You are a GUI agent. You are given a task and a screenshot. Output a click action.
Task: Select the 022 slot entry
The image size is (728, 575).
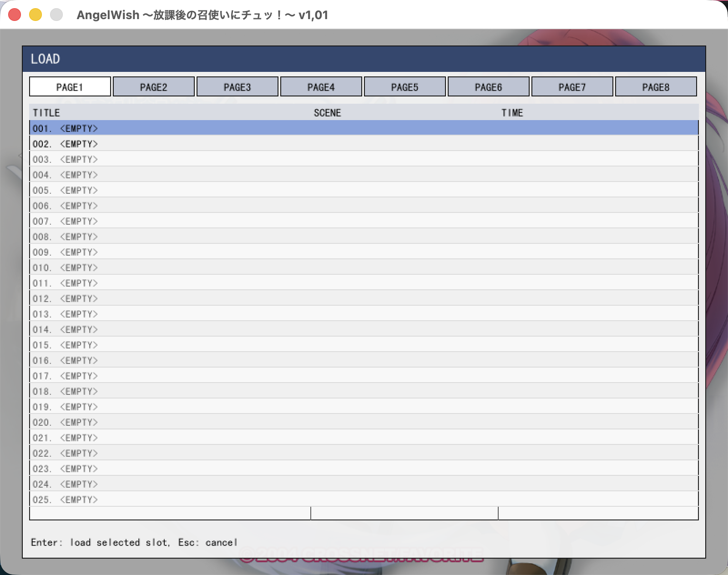(x=364, y=453)
